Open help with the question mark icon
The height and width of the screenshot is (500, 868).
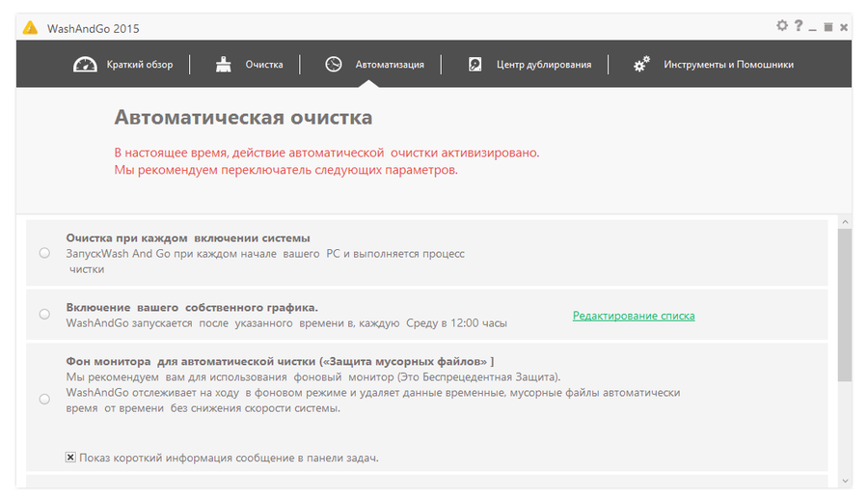(799, 25)
